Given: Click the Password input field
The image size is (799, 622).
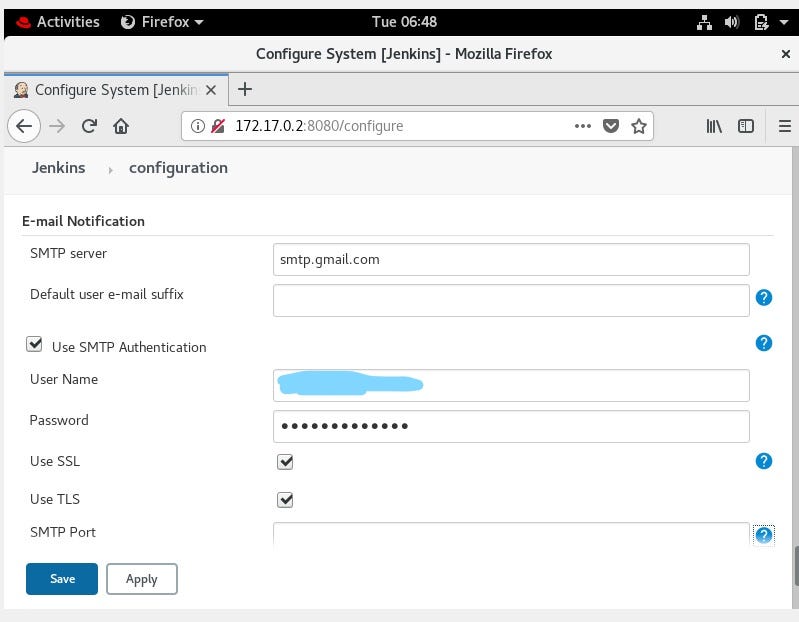Looking at the screenshot, I should 511,426.
